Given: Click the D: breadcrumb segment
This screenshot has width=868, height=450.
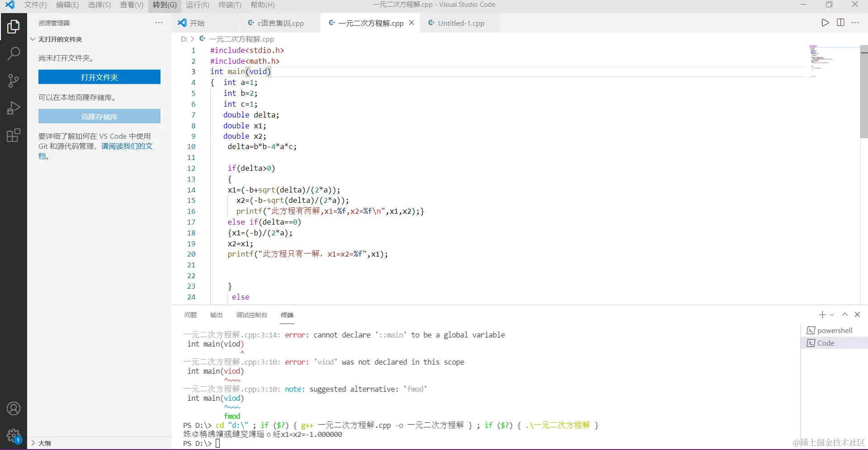Looking at the screenshot, I should click(x=184, y=39).
